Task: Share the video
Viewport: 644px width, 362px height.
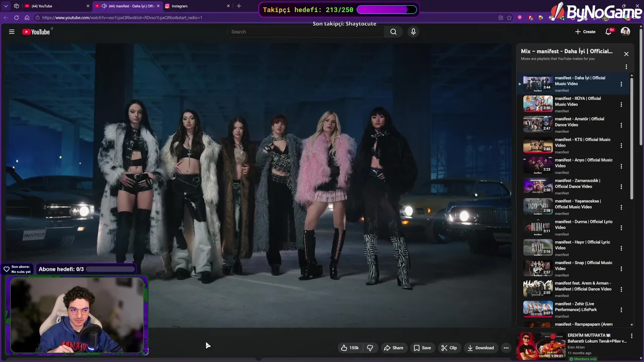Action: 393,348
